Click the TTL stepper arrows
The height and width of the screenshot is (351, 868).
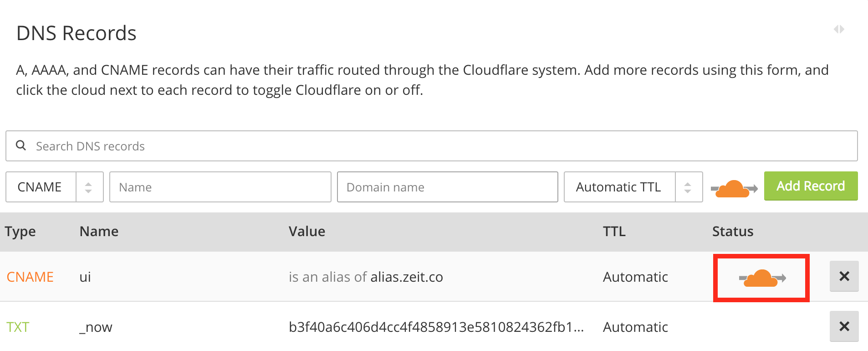click(688, 187)
